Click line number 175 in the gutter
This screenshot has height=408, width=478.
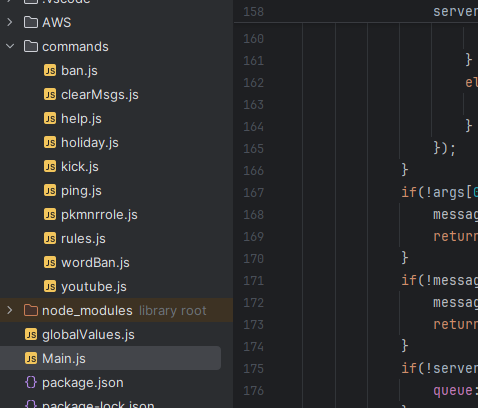(254, 369)
